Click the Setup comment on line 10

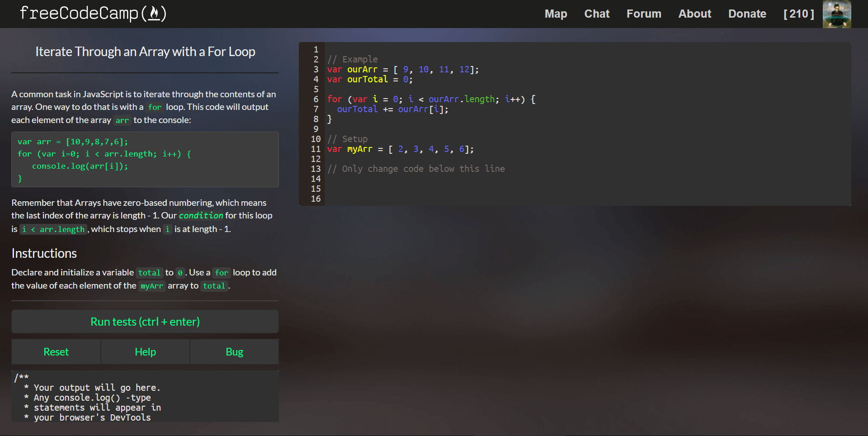pyautogui.click(x=347, y=139)
